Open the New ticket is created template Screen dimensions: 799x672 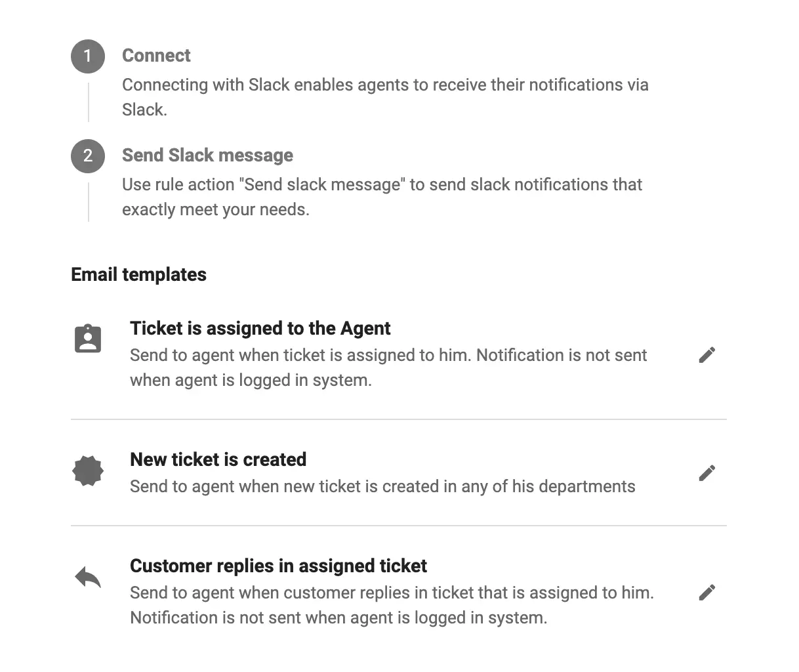tap(218, 459)
